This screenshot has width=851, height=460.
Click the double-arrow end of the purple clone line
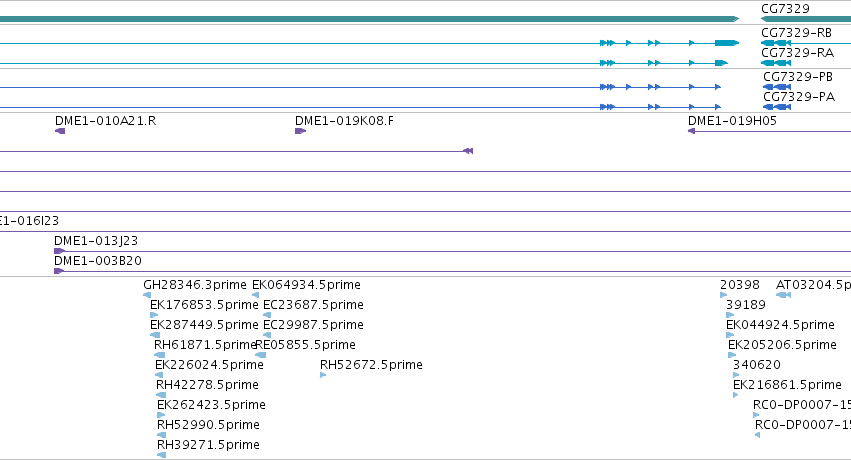pyautogui.click(x=468, y=151)
